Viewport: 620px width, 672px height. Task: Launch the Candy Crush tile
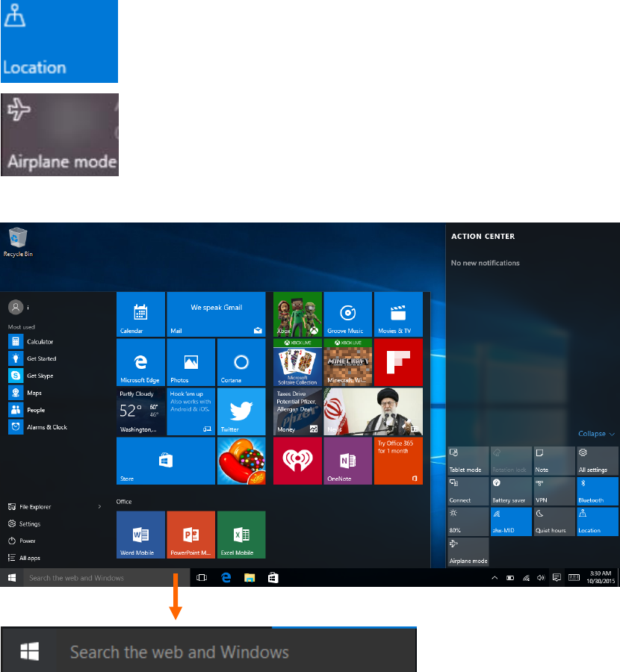click(241, 461)
